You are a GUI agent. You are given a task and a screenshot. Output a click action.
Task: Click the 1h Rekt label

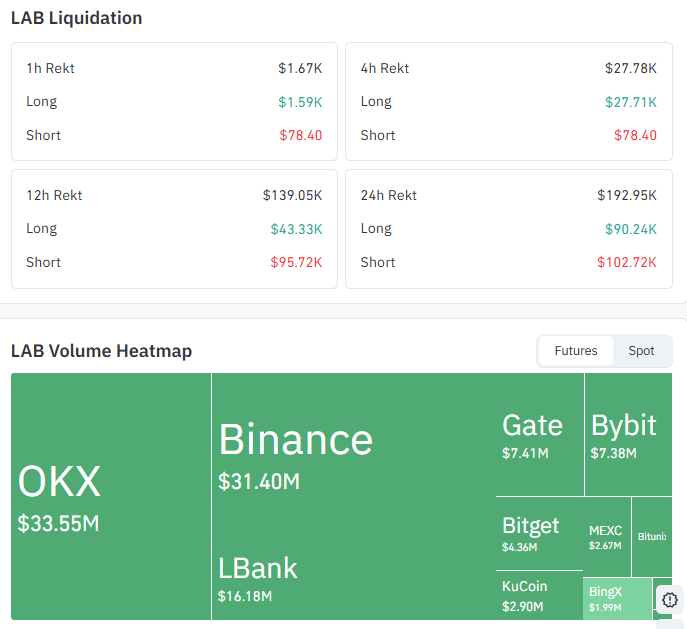click(50, 68)
